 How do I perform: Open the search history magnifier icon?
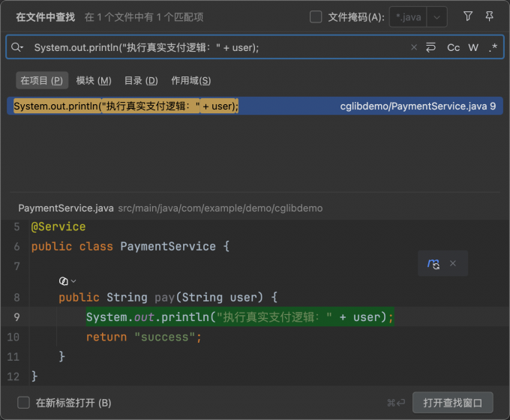(x=17, y=47)
